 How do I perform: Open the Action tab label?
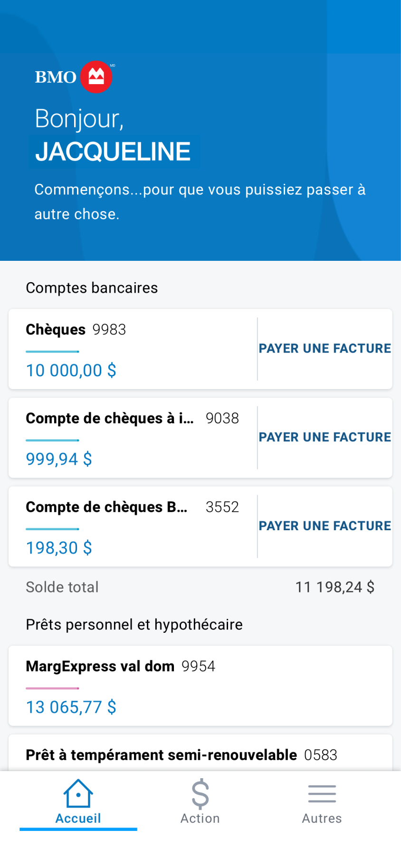click(200, 818)
